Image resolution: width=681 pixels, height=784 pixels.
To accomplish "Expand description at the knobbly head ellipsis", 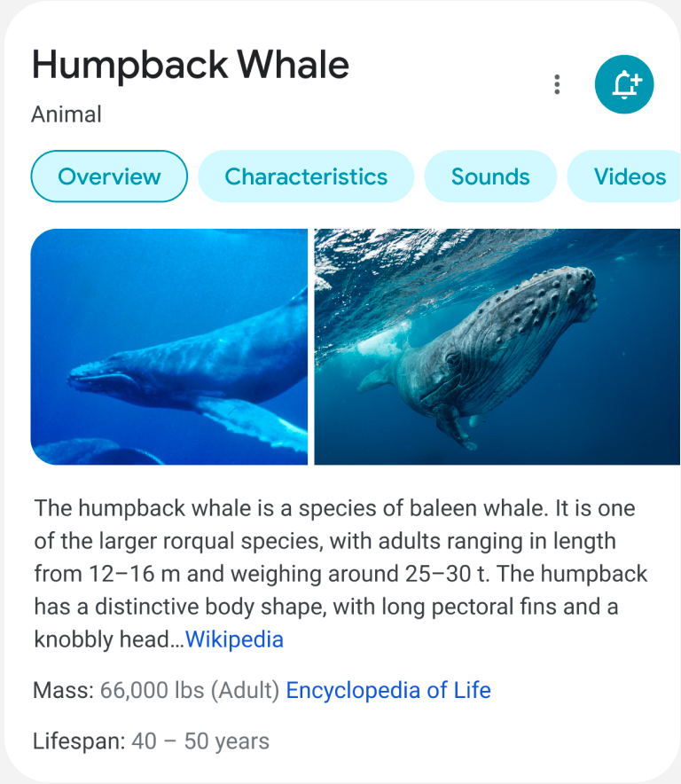I will [177, 640].
